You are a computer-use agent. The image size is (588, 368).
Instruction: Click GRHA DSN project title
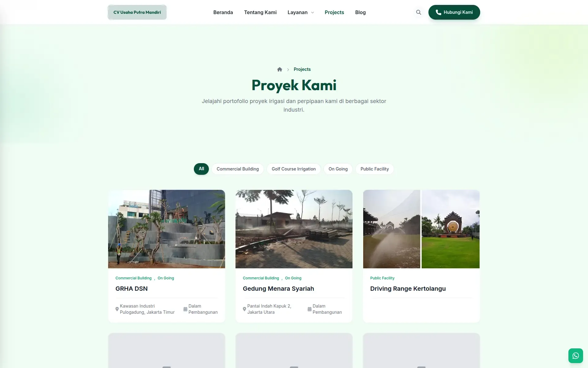[131, 289]
